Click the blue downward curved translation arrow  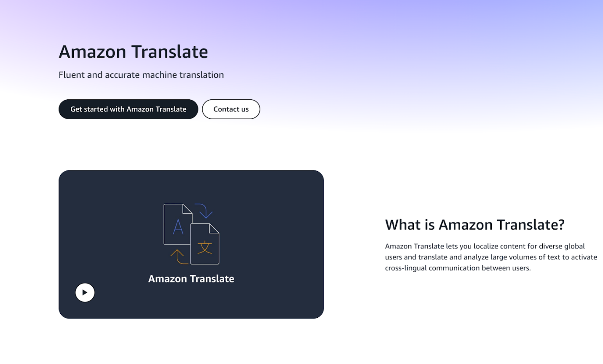point(205,212)
